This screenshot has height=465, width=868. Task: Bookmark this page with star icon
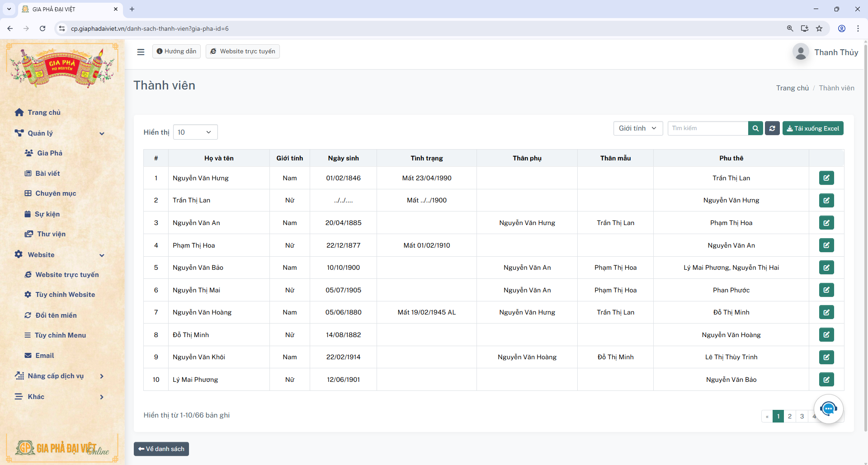click(x=819, y=28)
